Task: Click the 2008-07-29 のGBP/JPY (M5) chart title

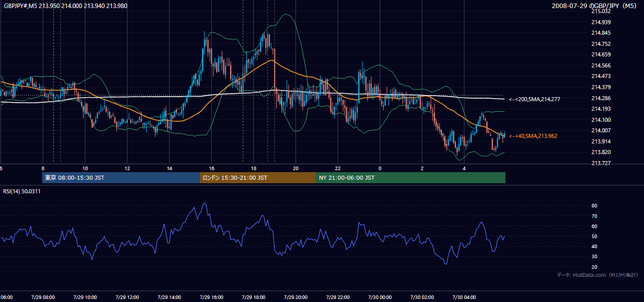Action: [x=595, y=6]
